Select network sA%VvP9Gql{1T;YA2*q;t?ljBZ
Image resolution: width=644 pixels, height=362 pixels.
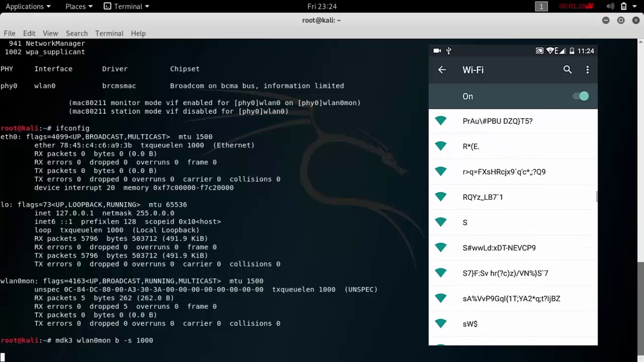(x=513, y=299)
